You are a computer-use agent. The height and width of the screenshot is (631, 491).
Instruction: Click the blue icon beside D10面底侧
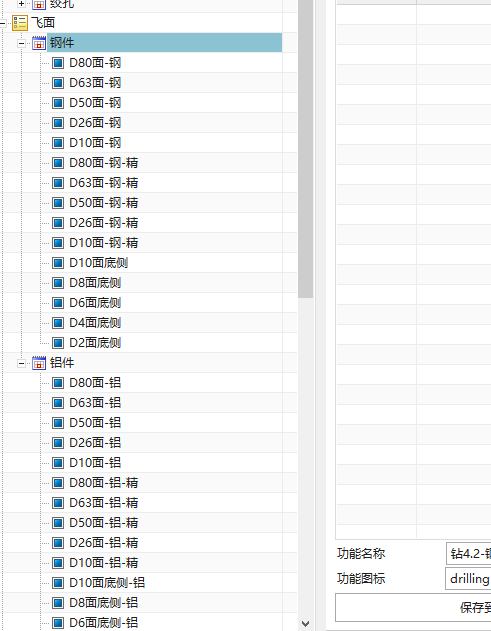point(58,263)
